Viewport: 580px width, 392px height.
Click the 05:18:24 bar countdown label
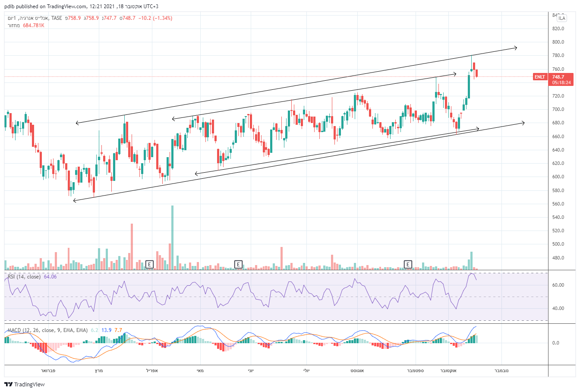tap(561, 82)
